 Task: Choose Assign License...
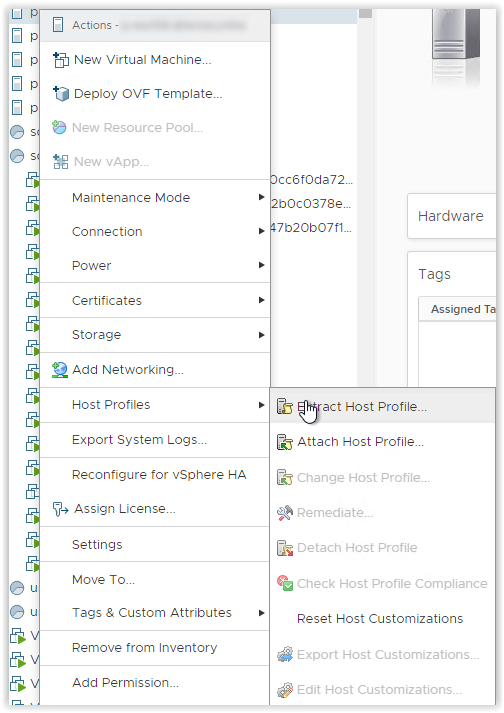155,509
